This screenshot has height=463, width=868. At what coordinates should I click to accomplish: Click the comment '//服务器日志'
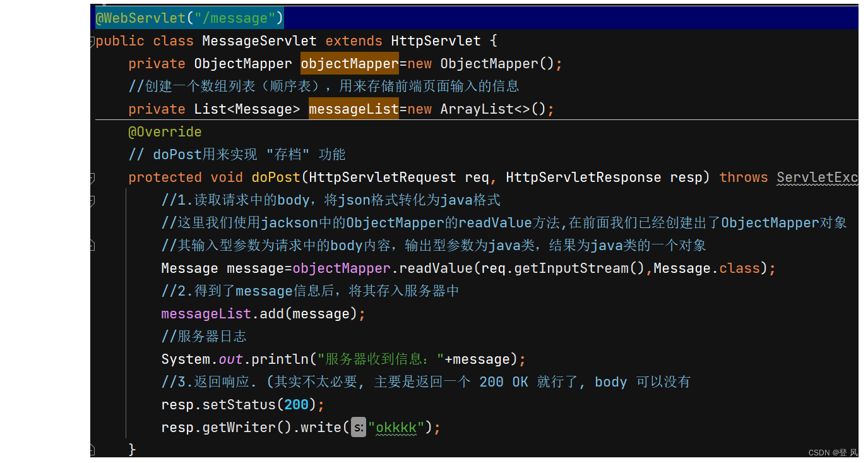pos(204,337)
